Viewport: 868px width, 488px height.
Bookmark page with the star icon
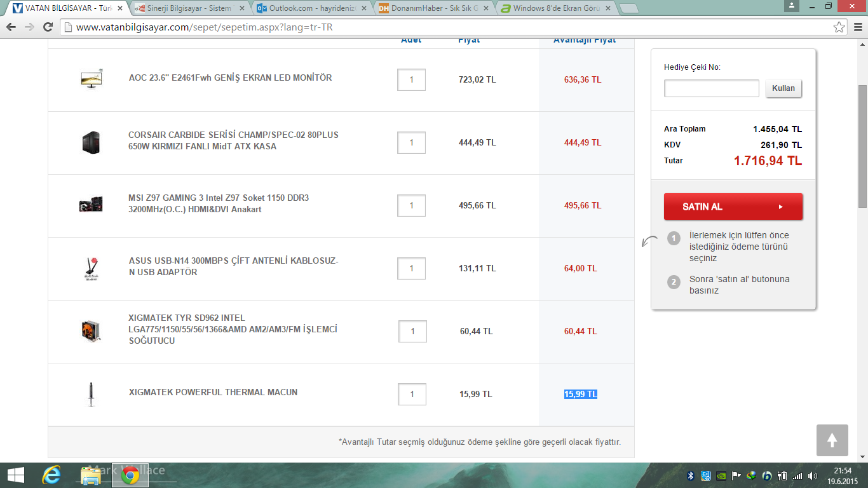coord(839,27)
